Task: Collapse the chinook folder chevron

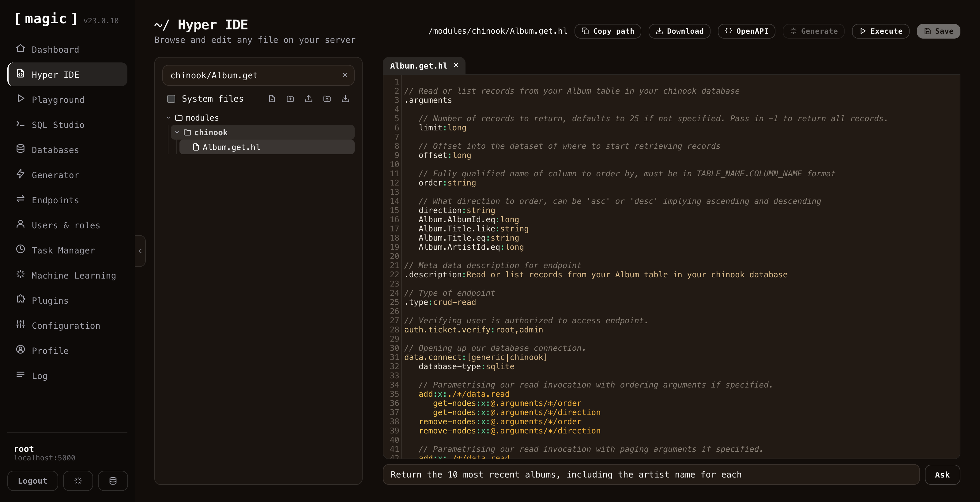Action: click(x=177, y=132)
